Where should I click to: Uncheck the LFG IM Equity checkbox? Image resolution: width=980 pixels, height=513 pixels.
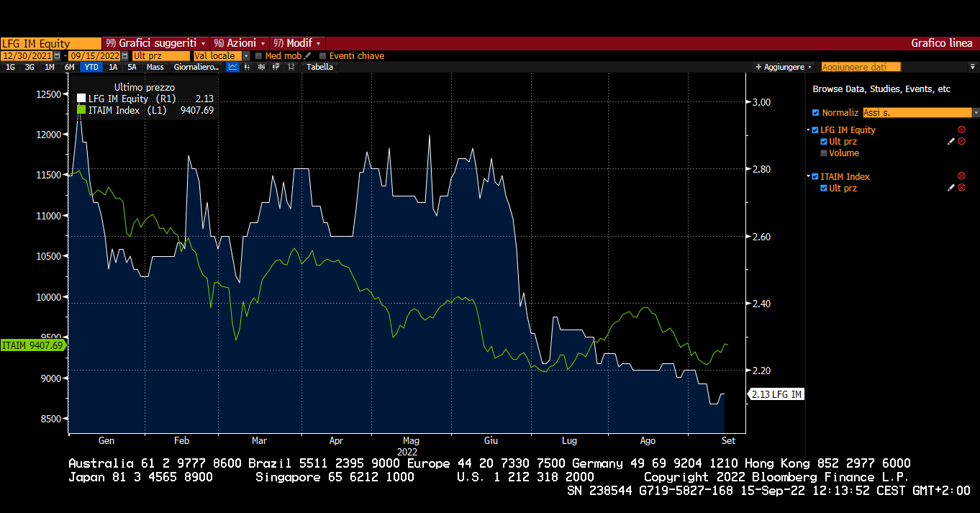(x=815, y=130)
